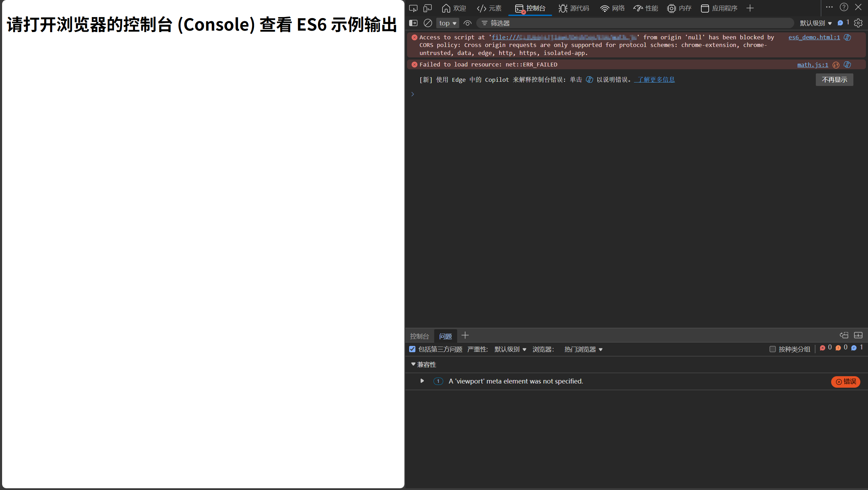Toggle device emulation icon
This screenshot has width=868, height=490.
pos(428,8)
